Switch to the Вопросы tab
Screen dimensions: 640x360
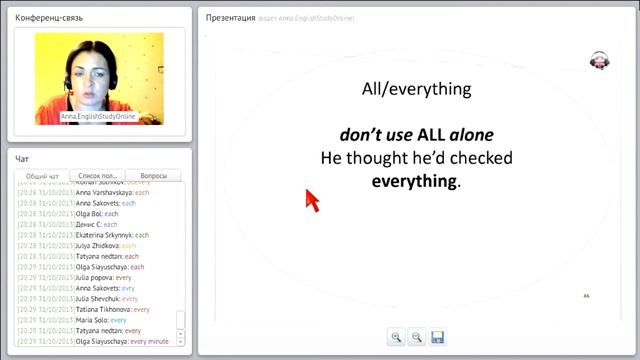(x=153, y=176)
